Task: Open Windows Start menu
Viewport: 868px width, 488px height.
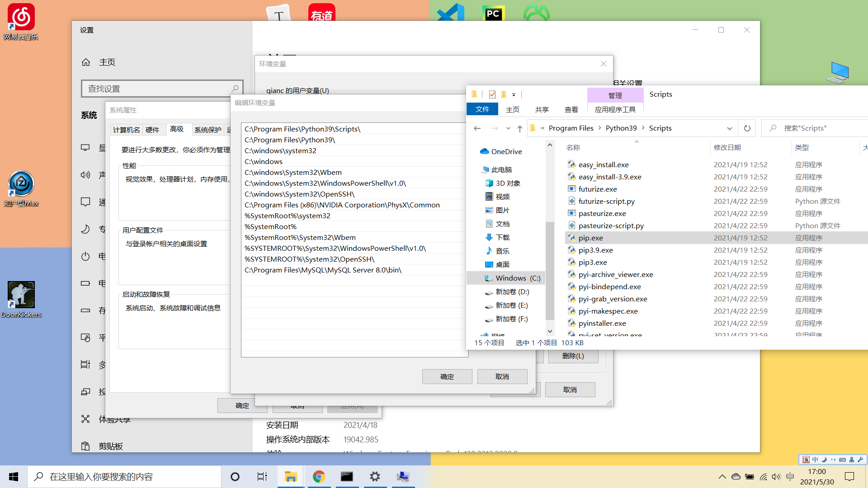Action: 14,477
